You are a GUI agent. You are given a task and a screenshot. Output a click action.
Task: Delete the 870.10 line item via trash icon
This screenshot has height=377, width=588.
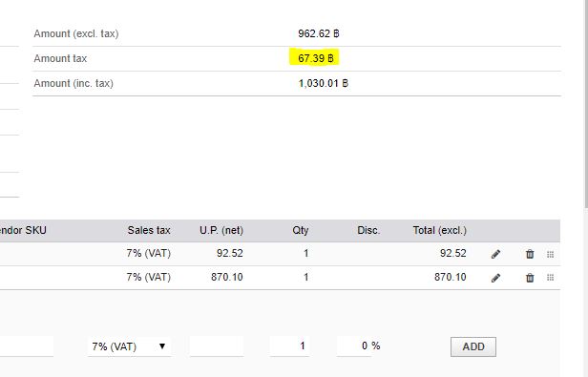point(530,278)
